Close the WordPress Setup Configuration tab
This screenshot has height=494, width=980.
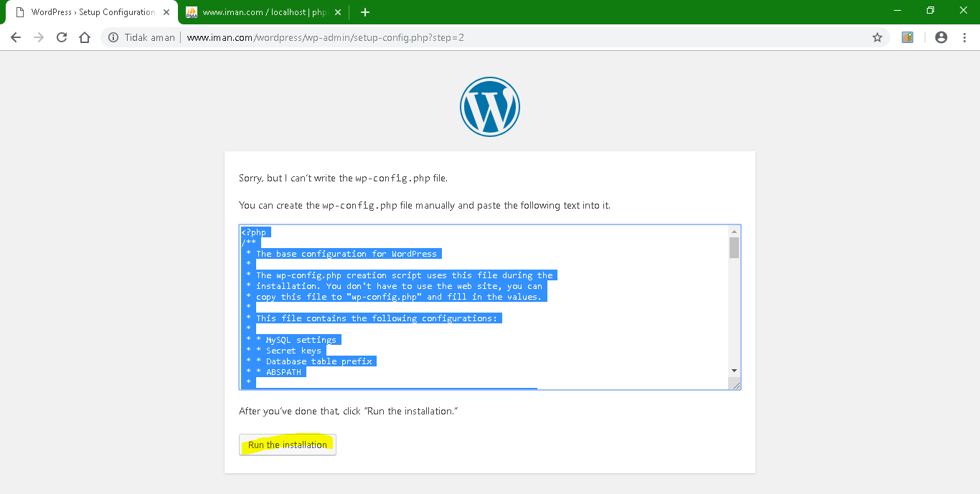pyautogui.click(x=166, y=12)
